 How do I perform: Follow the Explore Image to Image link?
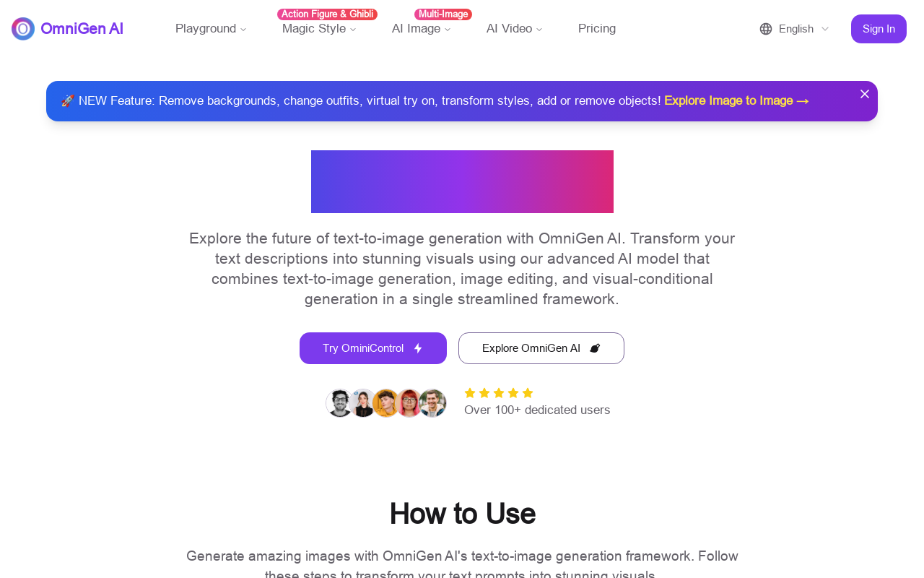tap(736, 101)
